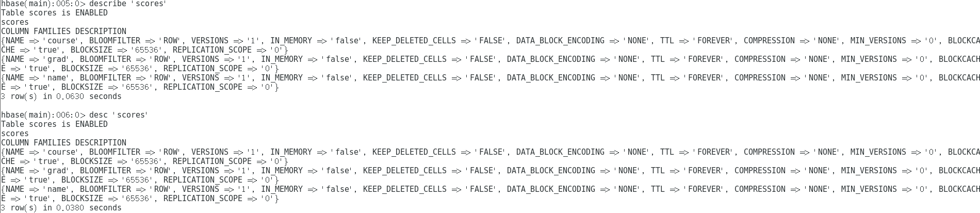Click the second "Table scores is ENABLED" line
The width and height of the screenshot is (980, 213).
tap(54, 124)
